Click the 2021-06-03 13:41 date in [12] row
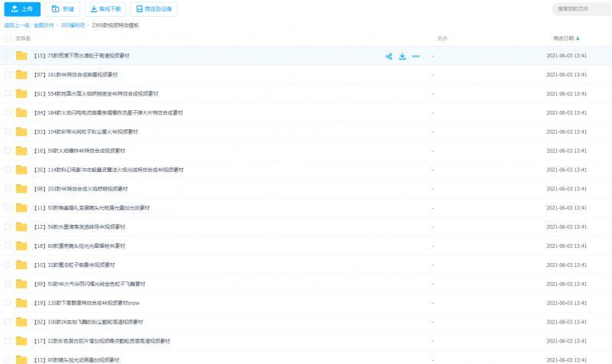The height and width of the screenshot is (364, 612). pos(567,226)
